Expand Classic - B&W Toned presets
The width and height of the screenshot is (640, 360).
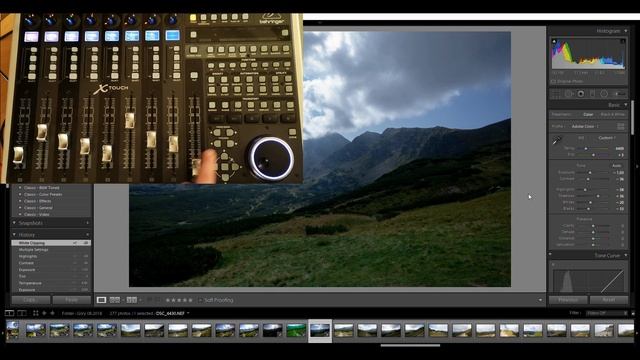coord(20,188)
